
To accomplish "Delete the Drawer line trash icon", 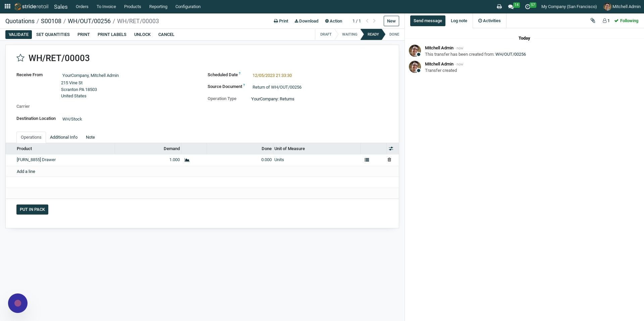I will tap(389, 160).
